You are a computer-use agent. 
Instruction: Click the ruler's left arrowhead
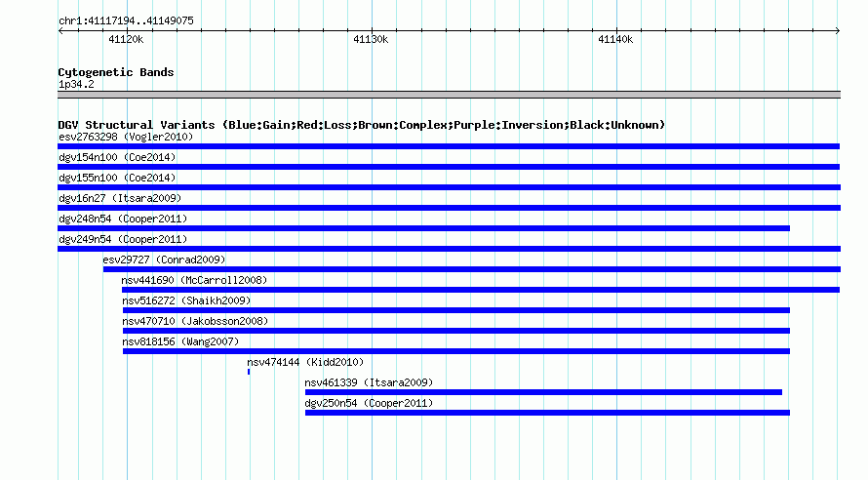click(60, 30)
